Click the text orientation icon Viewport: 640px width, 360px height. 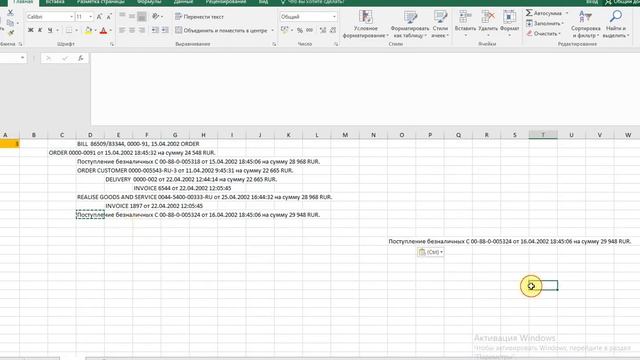tap(156, 16)
